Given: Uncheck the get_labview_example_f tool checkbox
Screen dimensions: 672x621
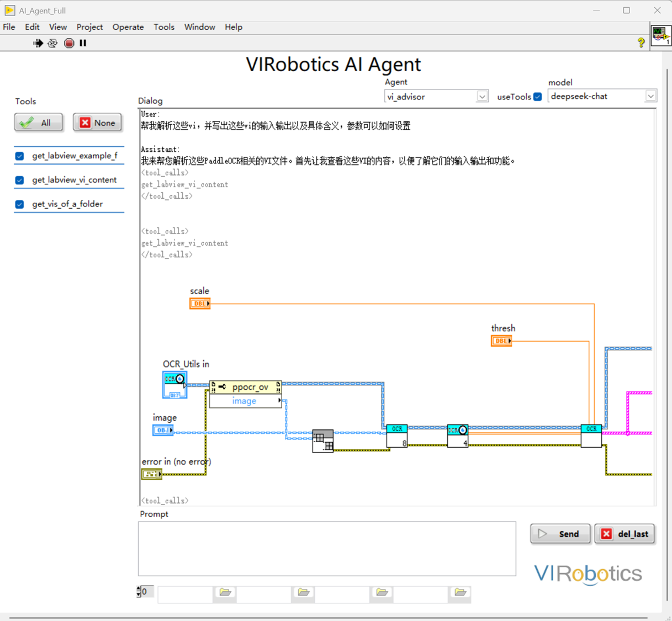Looking at the screenshot, I should click(x=20, y=156).
